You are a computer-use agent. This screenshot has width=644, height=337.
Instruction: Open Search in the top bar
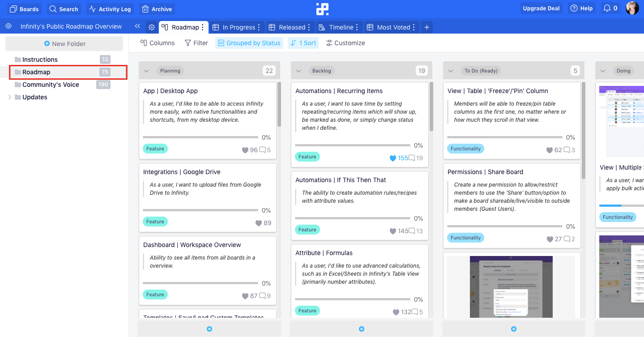click(x=64, y=9)
